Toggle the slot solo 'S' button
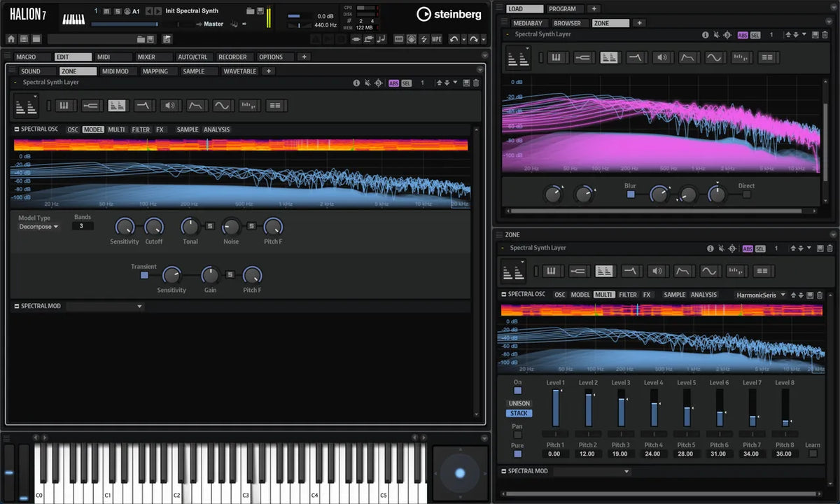The height and width of the screenshot is (504, 840). (117, 11)
